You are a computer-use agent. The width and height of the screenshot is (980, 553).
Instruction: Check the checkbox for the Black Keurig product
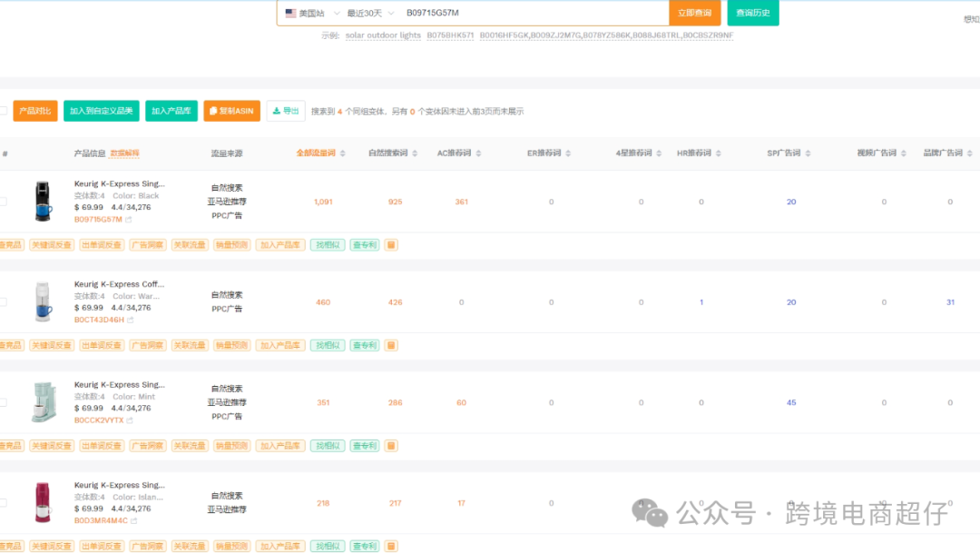[5, 201]
